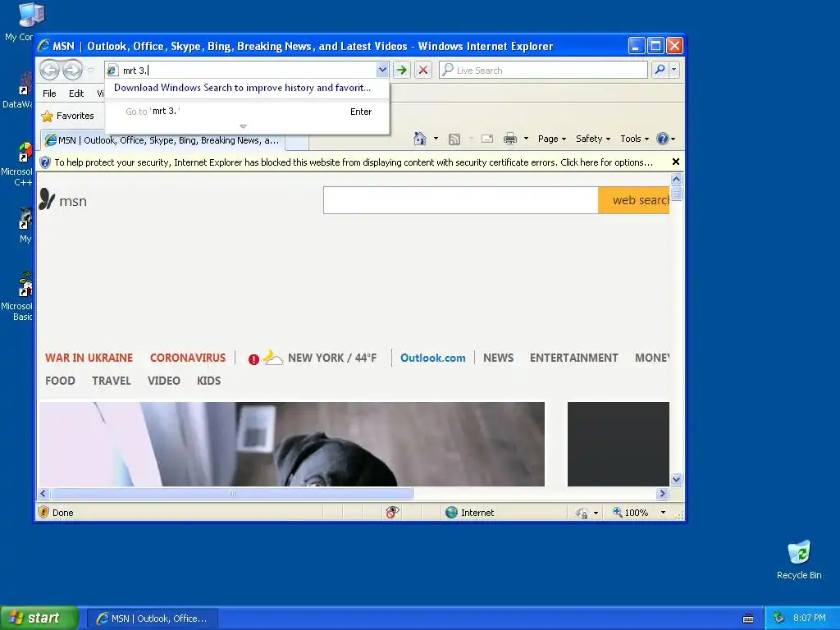Open the Safety menu

(592, 139)
